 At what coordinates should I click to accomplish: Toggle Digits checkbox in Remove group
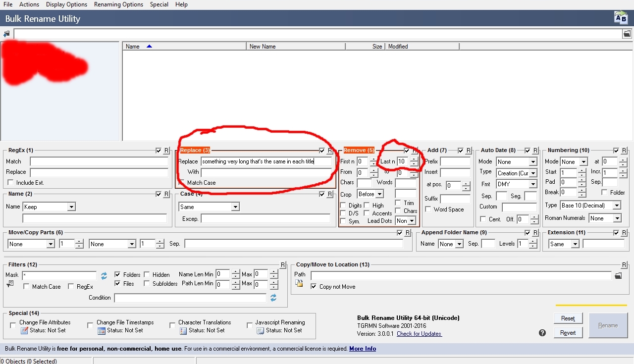343,206
